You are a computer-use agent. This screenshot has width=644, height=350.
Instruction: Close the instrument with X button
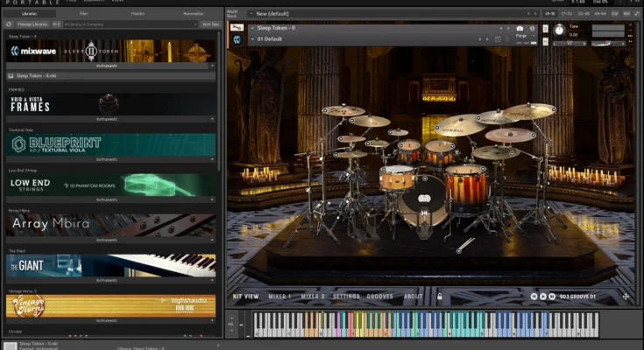631,24
